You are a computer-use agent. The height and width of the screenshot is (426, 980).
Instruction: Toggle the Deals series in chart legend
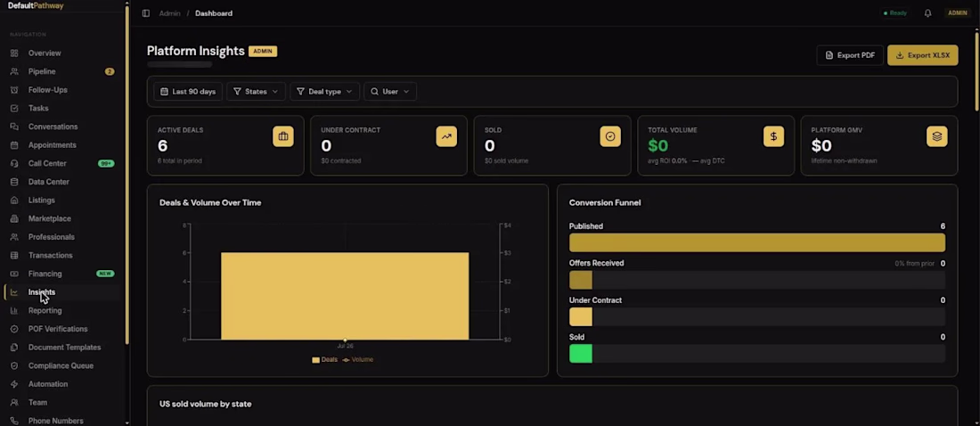point(324,360)
